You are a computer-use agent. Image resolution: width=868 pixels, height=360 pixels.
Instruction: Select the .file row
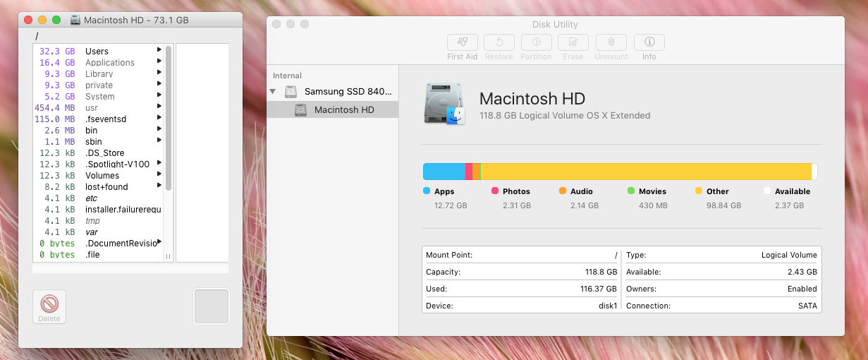coord(98,254)
